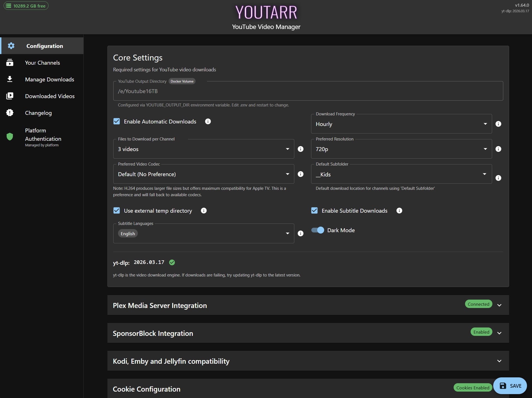532x398 pixels.
Task: Switch to the Your Channels page
Action: 42,62
